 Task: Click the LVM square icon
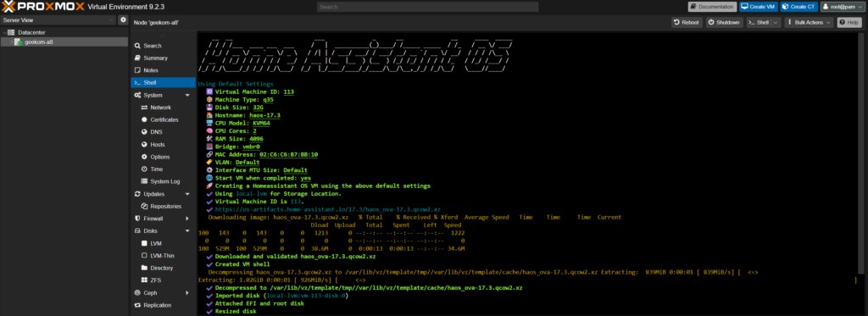pos(144,243)
